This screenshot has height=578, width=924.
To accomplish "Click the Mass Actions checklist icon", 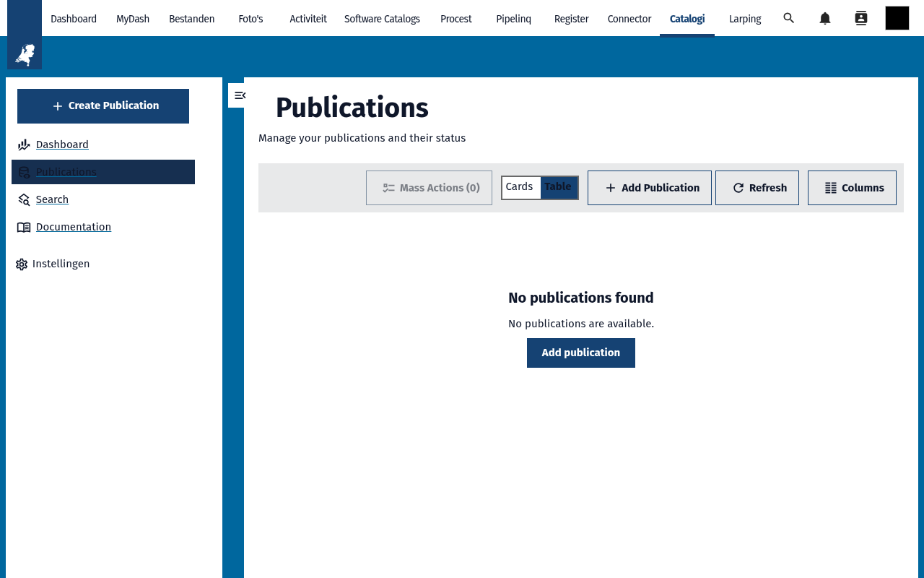I will (389, 188).
